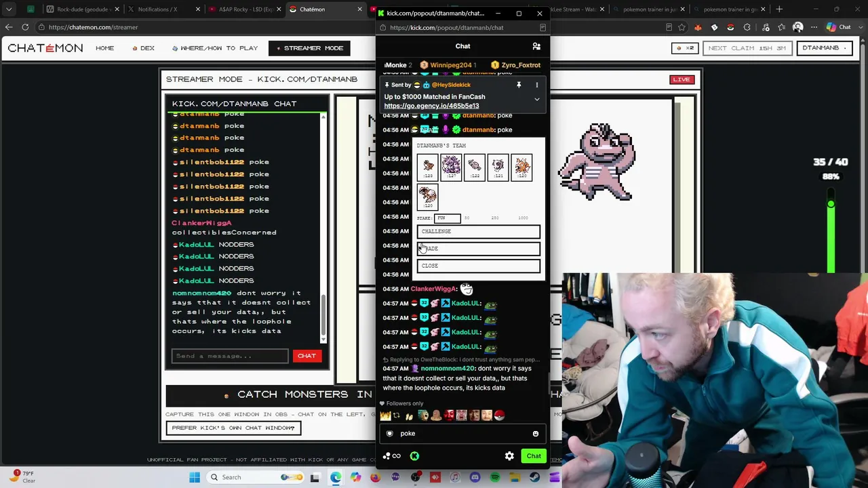Click red Chat button in Chatémon panel
The width and height of the screenshot is (868, 488).
point(307,356)
